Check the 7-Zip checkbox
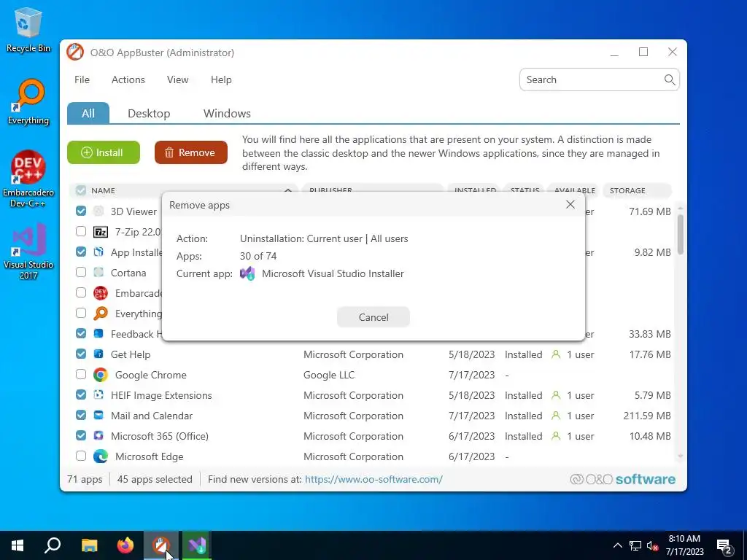The height and width of the screenshot is (560, 747). pyautogui.click(x=81, y=231)
